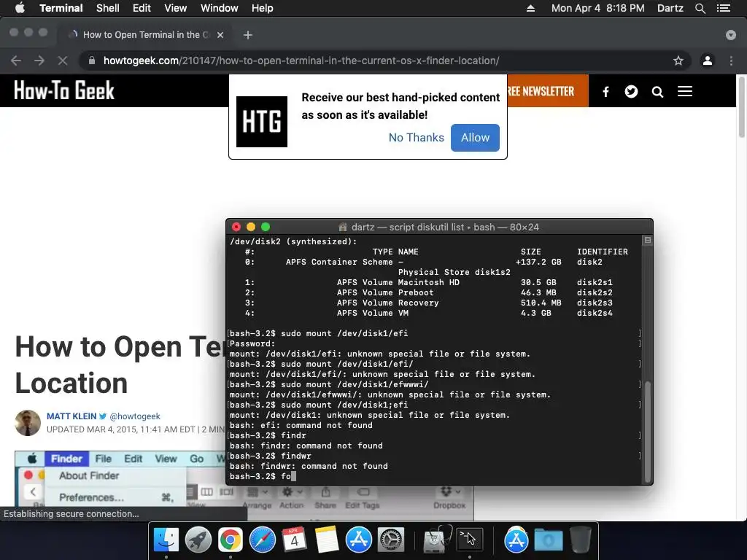The height and width of the screenshot is (560, 747).
Task: Open Notification Center list icon
Action: coord(724,8)
